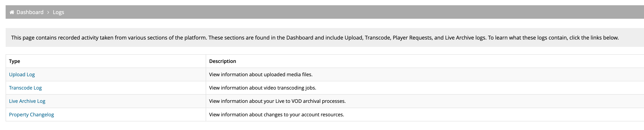Click the Type column header

(x=106, y=61)
